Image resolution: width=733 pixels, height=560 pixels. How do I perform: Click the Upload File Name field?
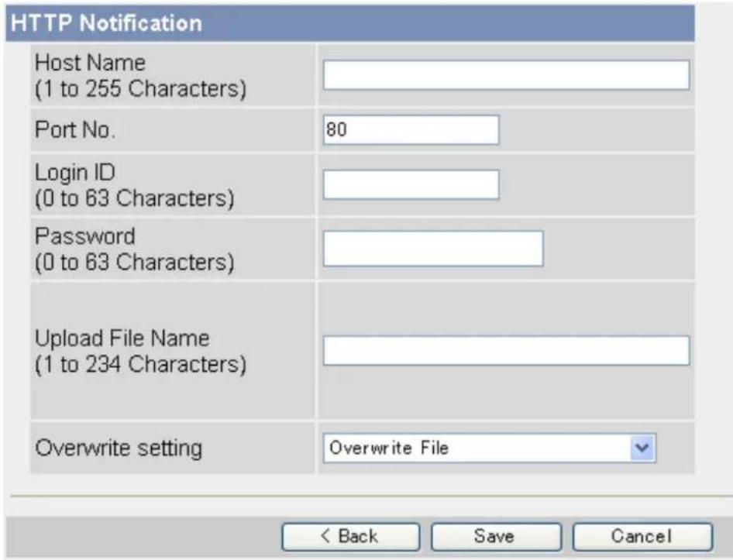click(x=506, y=350)
